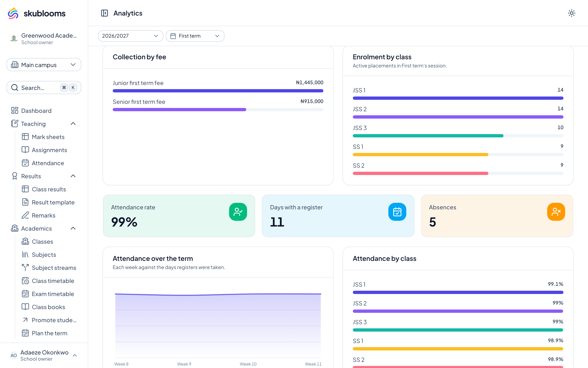Expand the Adaeze Okonkwo user menu chevron
This screenshot has width=588, height=368.
[75, 355]
